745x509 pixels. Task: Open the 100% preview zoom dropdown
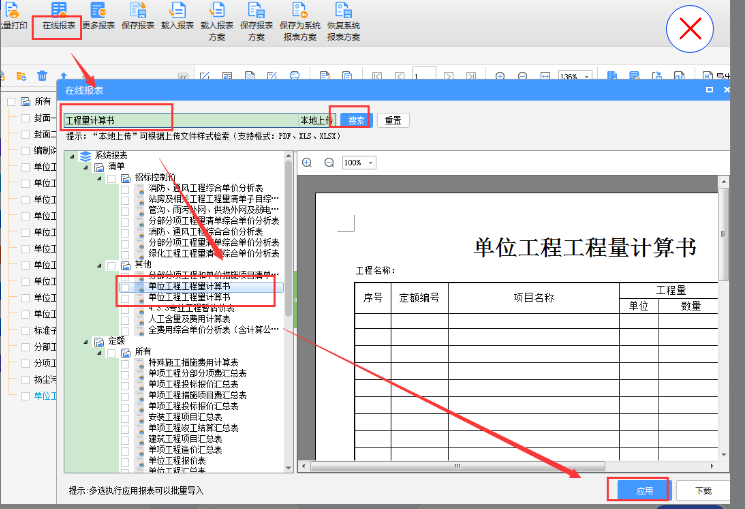click(x=371, y=163)
